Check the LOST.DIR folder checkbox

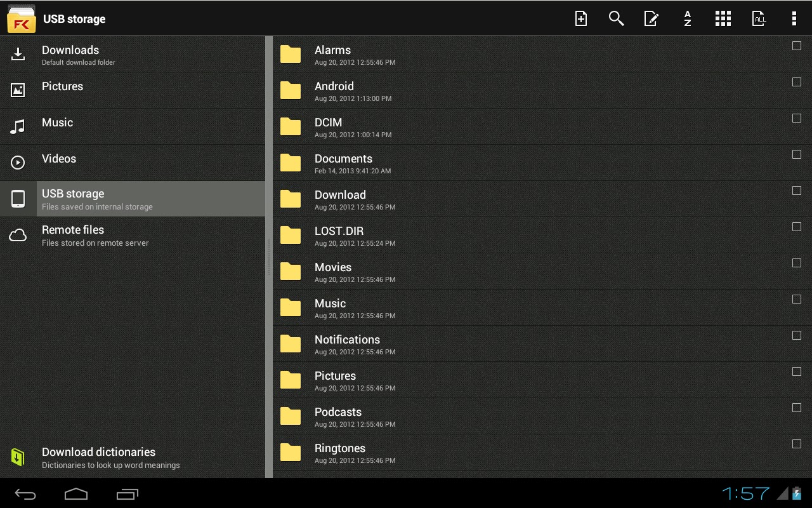click(797, 227)
